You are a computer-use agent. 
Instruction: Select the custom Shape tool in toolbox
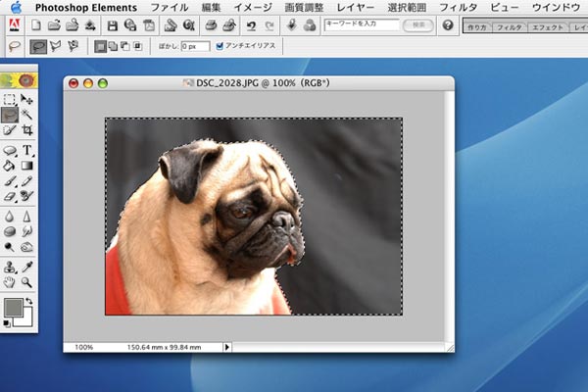pyautogui.click(x=10, y=150)
